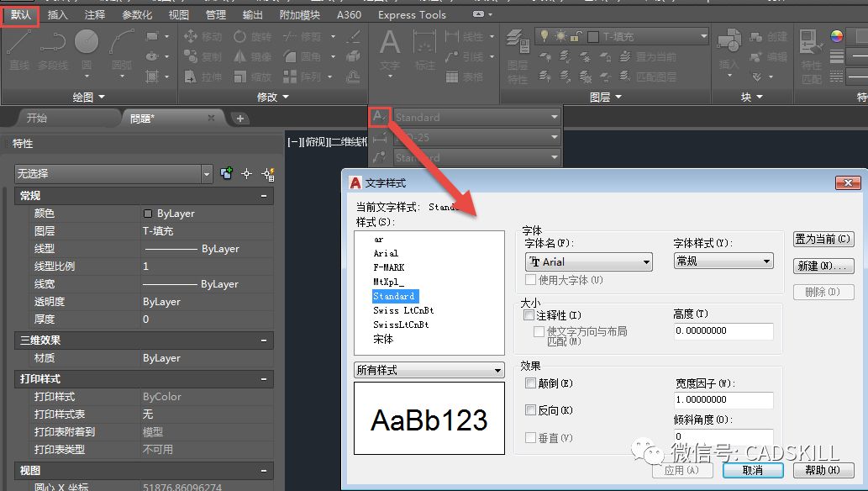The width and height of the screenshot is (868, 491).
Task: Open the Table (表格) creation tool
Action: pos(460,77)
